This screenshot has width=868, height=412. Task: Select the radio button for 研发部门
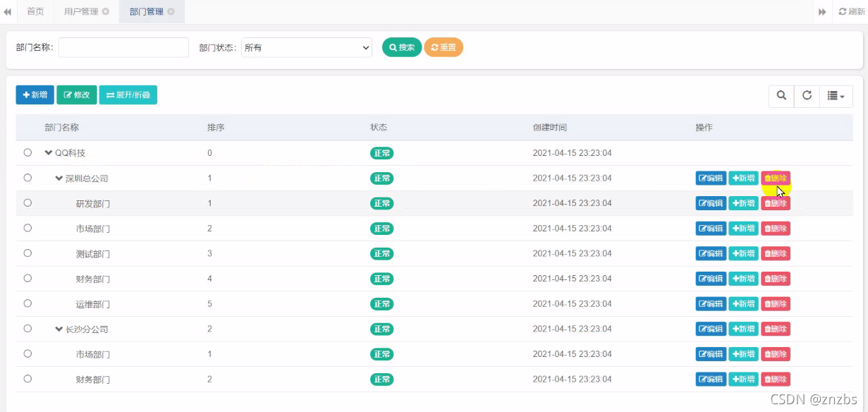tap(27, 202)
